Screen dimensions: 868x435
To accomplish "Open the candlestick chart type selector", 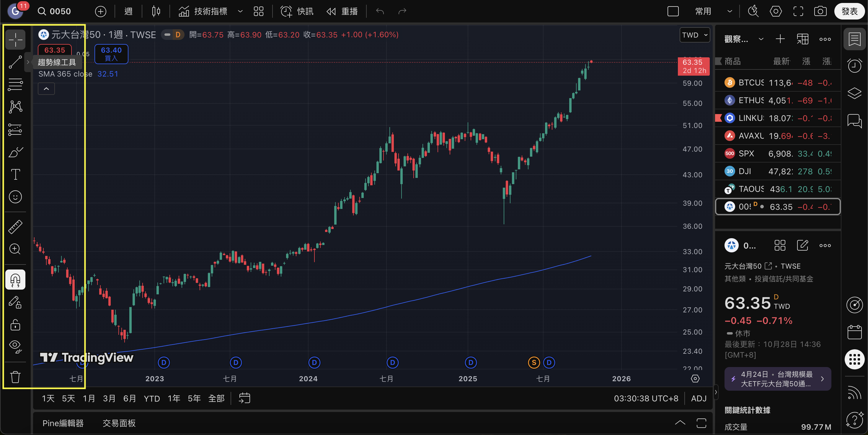I will 156,12.
